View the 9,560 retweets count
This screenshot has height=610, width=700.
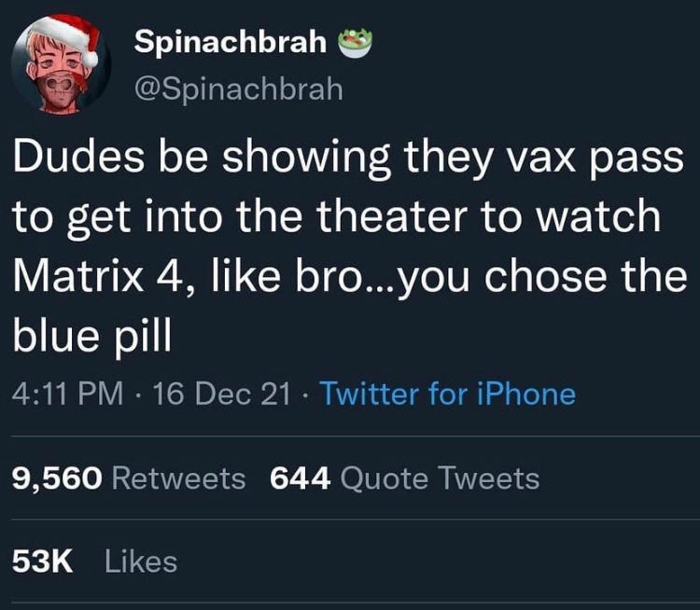click(57, 478)
